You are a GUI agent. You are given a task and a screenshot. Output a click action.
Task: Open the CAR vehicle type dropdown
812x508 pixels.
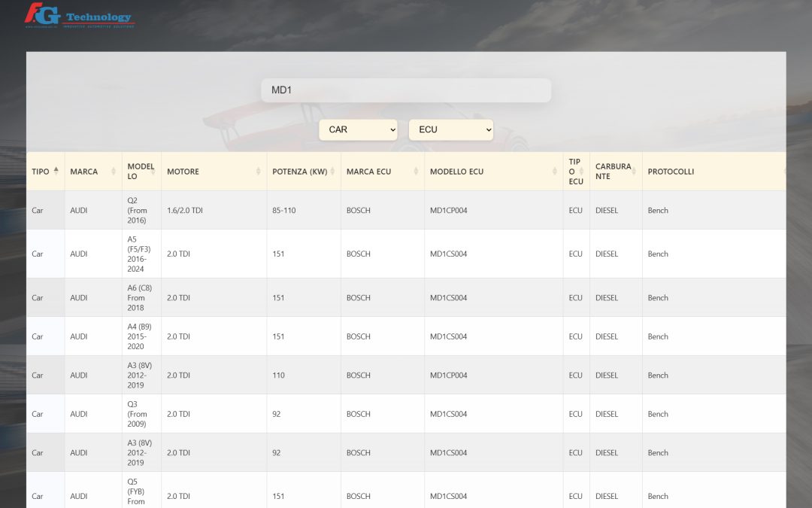pyautogui.click(x=358, y=129)
